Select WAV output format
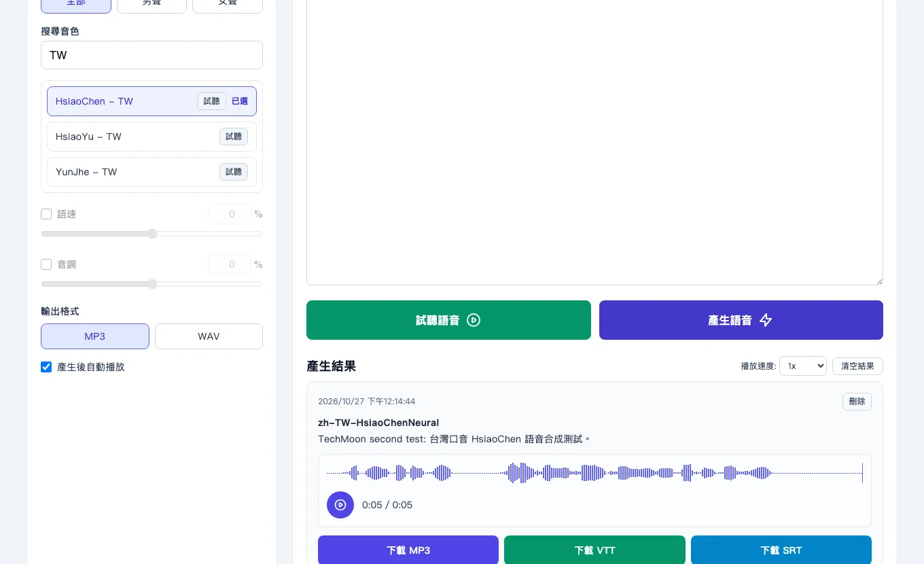The width and height of the screenshot is (924, 564). (x=209, y=336)
